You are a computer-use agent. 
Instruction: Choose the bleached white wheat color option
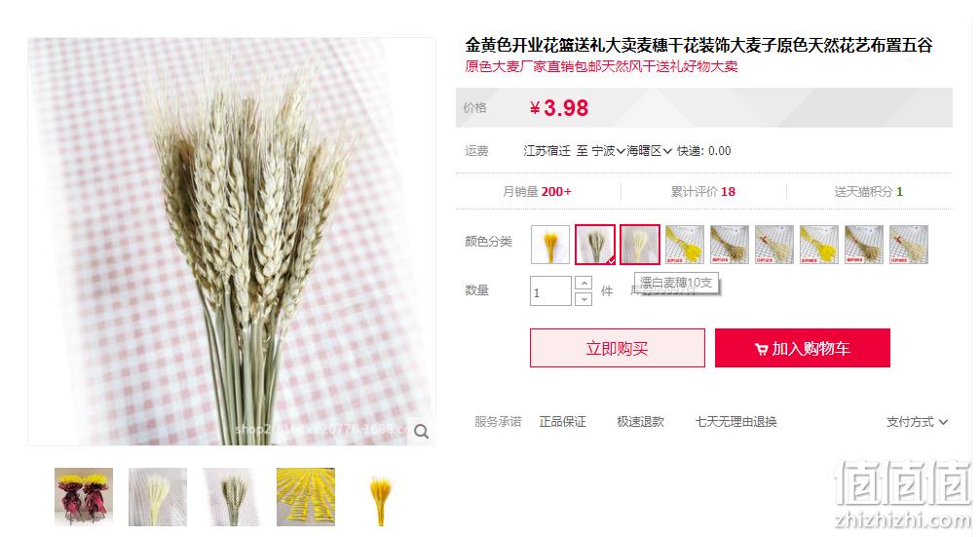tap(640, 245)
